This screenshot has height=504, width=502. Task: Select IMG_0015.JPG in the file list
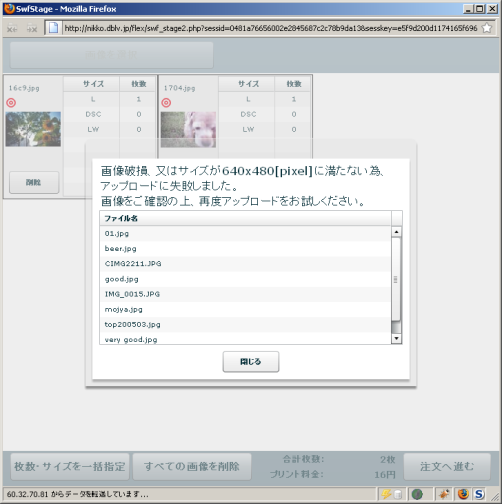245,294
